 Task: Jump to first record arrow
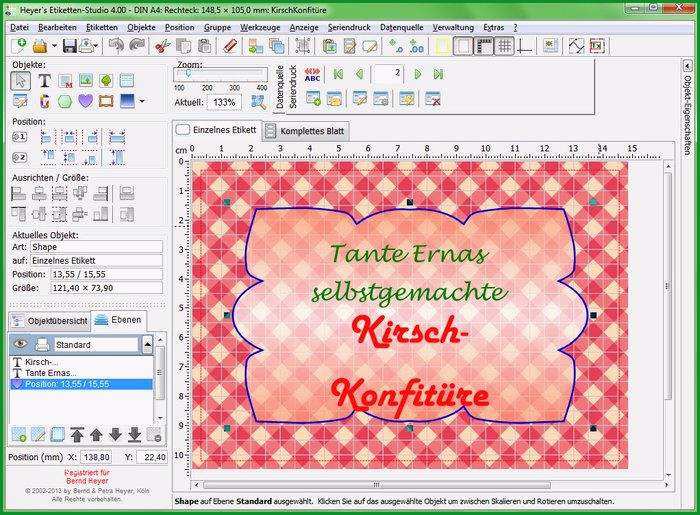coord(338,74)
